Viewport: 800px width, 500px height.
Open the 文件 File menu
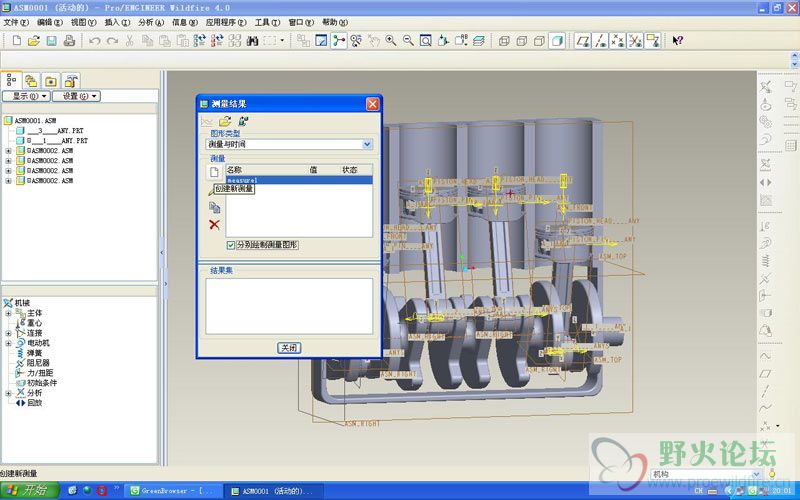16,22
